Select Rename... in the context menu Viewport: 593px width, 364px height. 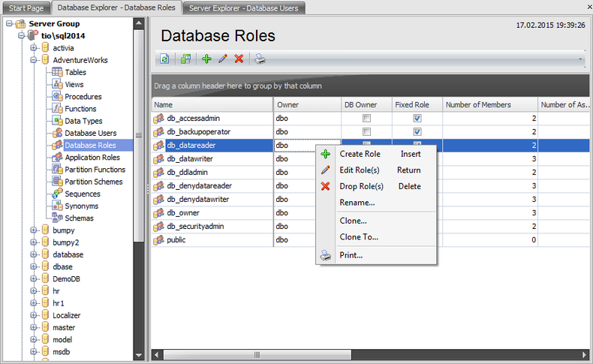coord(357,203)
